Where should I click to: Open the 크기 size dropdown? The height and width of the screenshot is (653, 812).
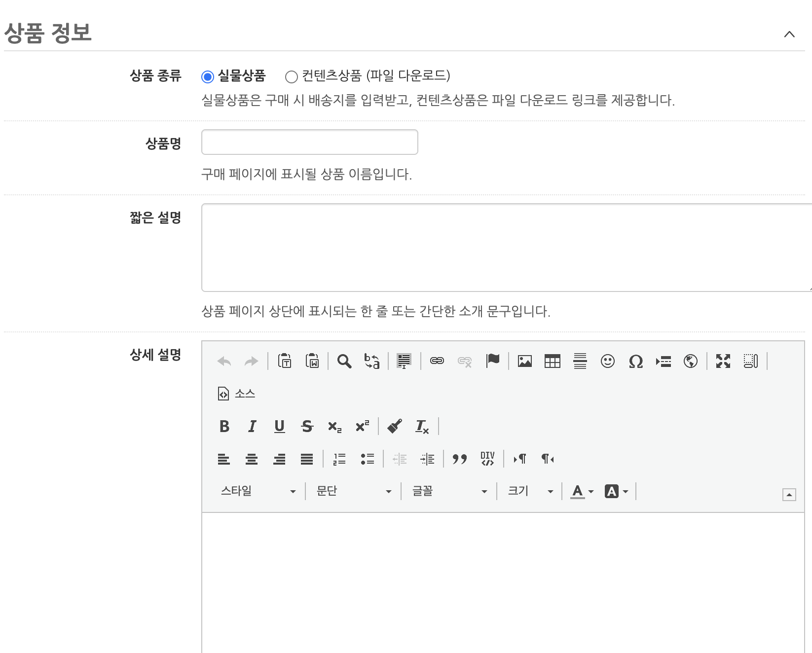531,491
